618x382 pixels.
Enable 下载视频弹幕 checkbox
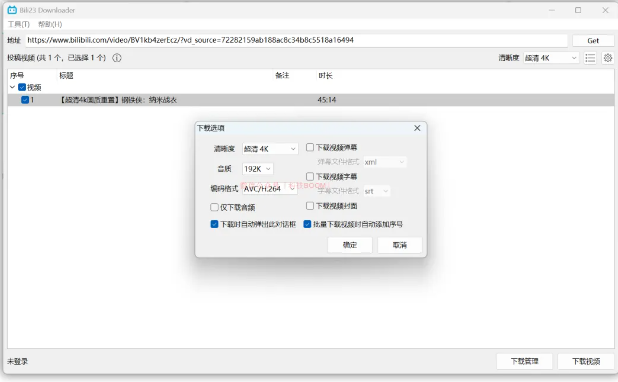coord(310,147)
